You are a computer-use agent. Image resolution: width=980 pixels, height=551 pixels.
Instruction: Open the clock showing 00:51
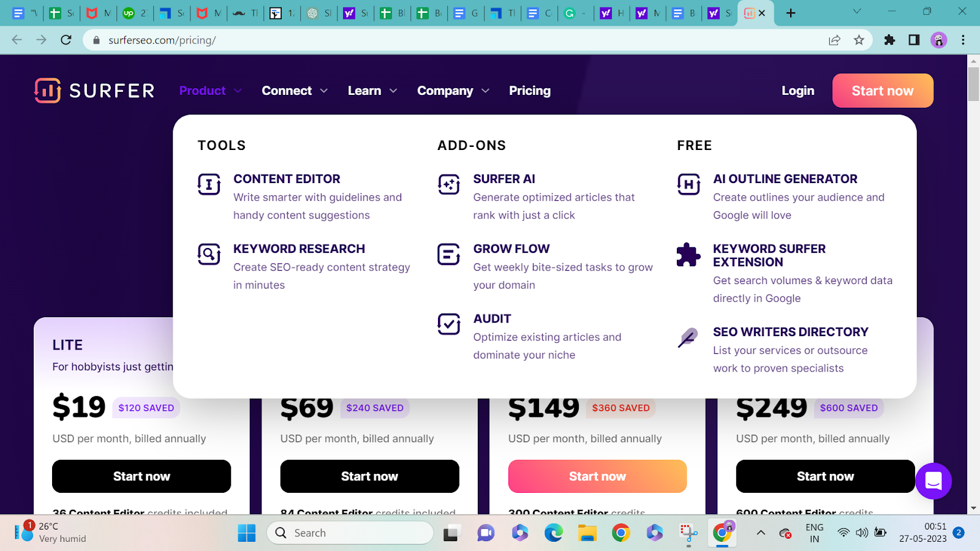923,532
